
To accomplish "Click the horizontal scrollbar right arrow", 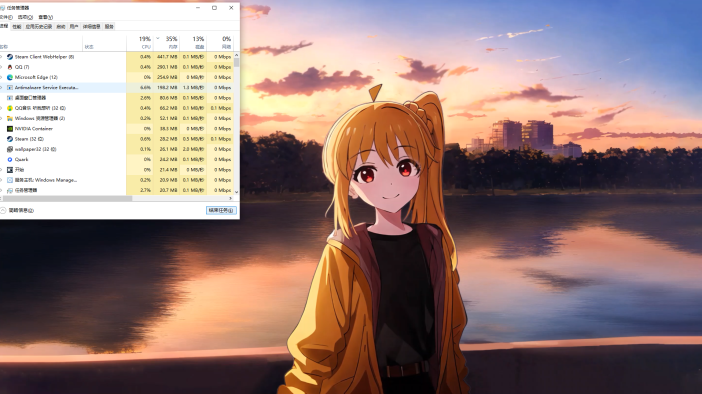I will 231,198.
